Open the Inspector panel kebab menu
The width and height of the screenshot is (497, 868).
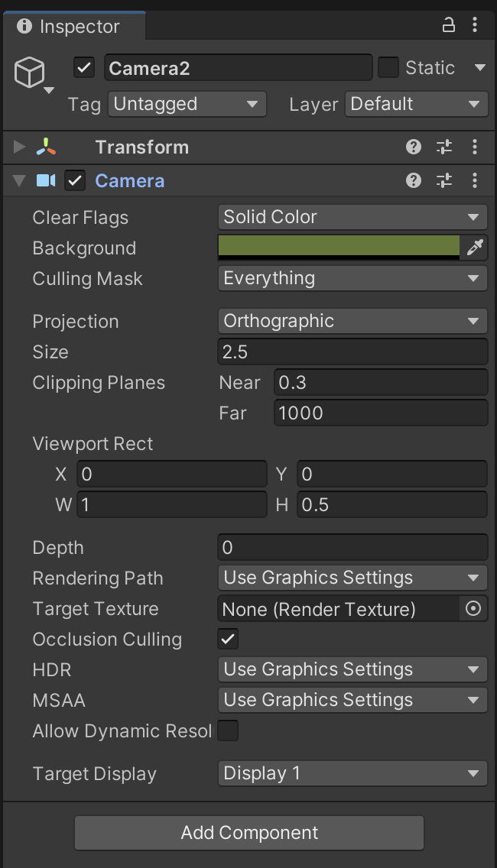click(475, 26)
